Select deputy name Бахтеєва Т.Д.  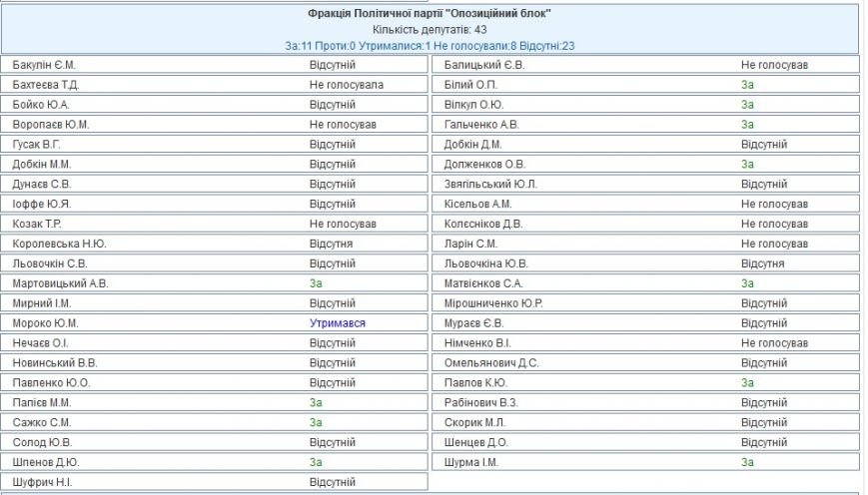(45, 85)
